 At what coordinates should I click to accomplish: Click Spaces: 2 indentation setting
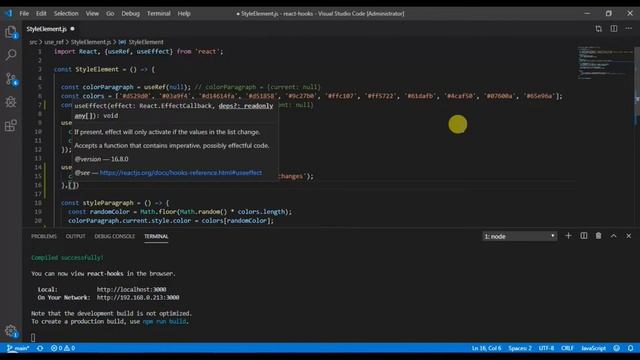coord(520,348)
